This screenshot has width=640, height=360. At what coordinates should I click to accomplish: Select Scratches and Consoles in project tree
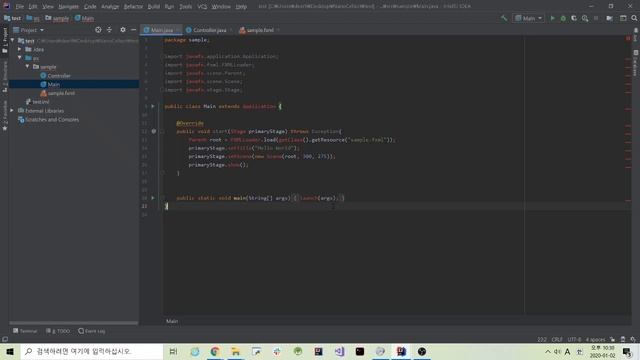click(x=49, y=120)
